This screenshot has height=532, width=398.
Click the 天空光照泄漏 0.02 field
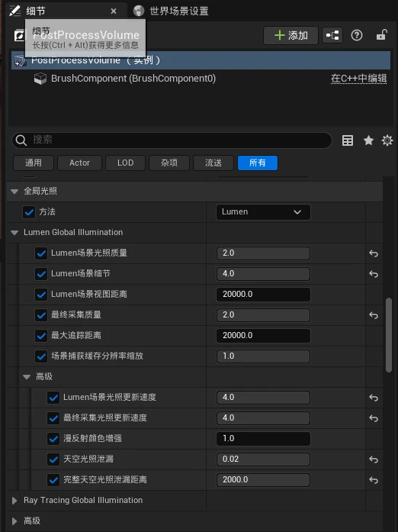coord(263,459)
